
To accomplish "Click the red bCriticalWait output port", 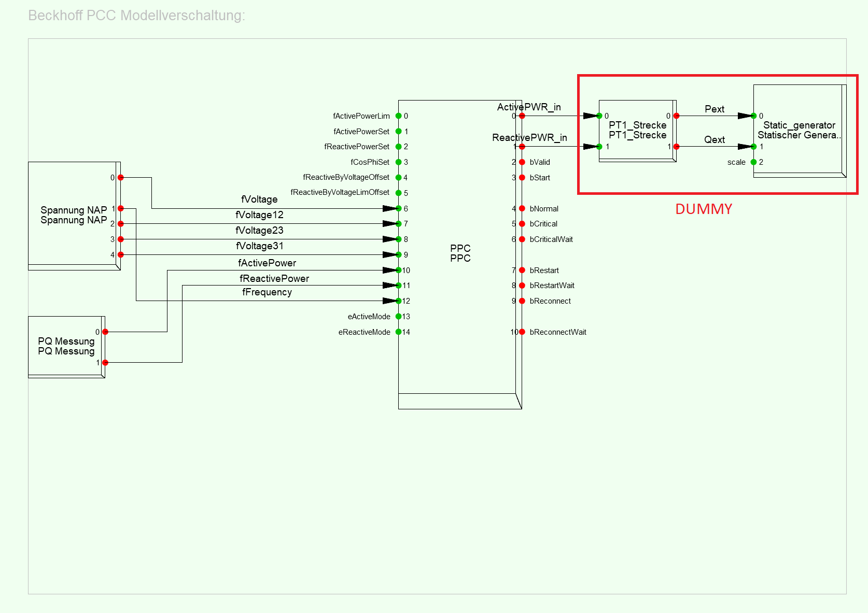I will click(522, 239).
